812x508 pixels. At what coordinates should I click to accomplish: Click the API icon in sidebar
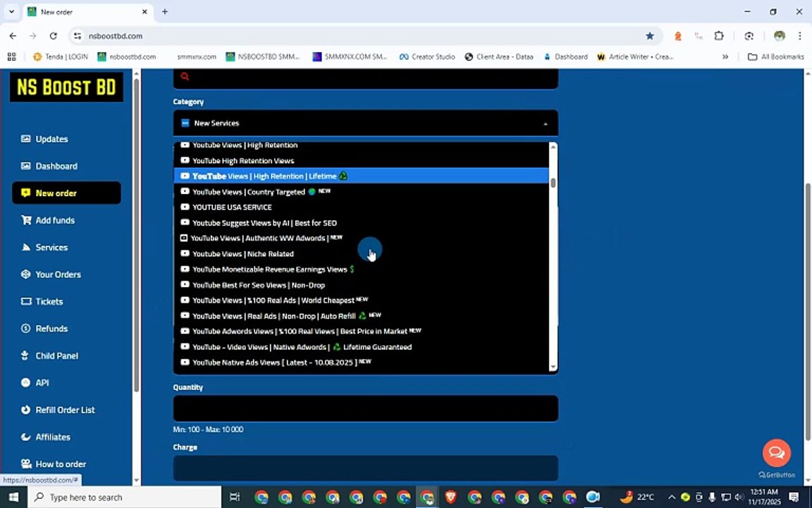pyautogui.click(x=25, y=382)
